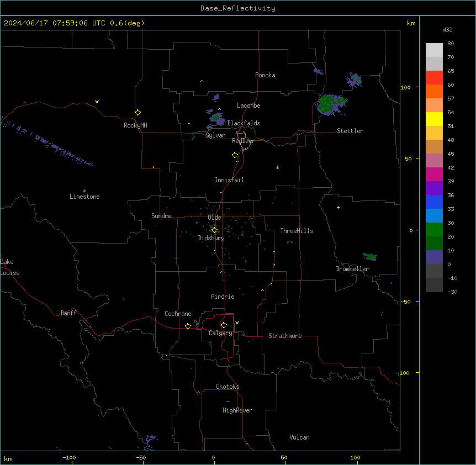Select the Limestone label
Image resolution: width=476 pixels, height=465 pixels.
click(84, 197)
